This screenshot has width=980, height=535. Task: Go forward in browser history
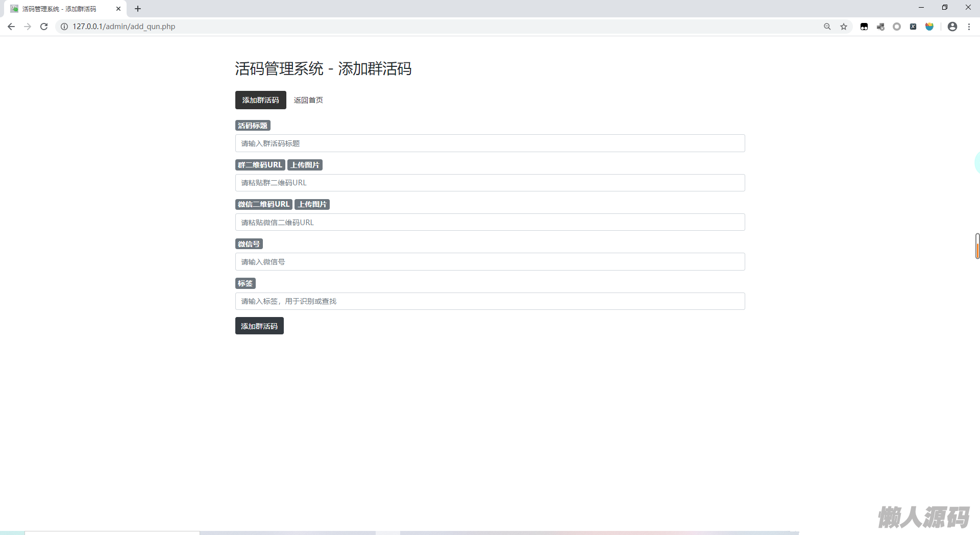(28, 27)
